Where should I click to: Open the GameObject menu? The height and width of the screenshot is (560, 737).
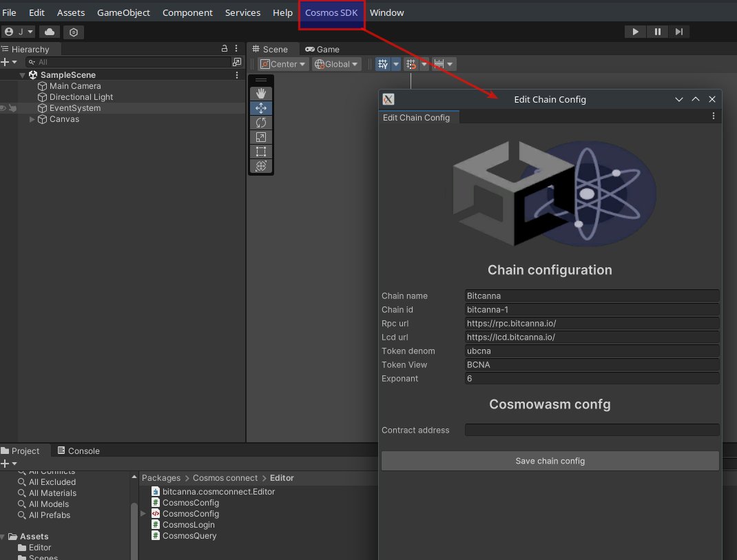123,12
